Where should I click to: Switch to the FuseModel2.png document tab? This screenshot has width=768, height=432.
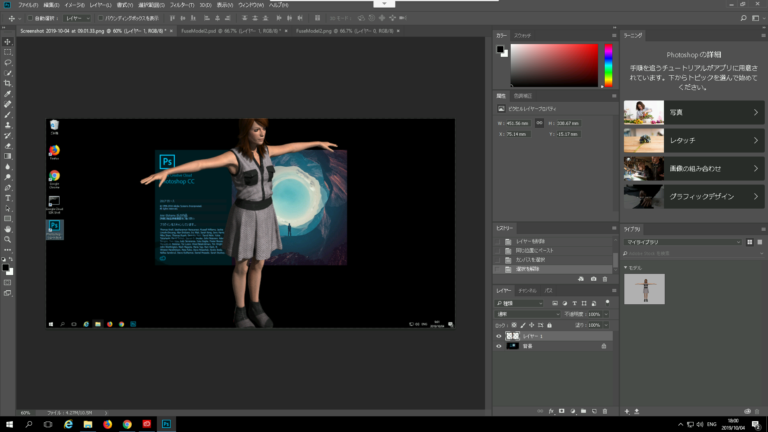(344, 31)
